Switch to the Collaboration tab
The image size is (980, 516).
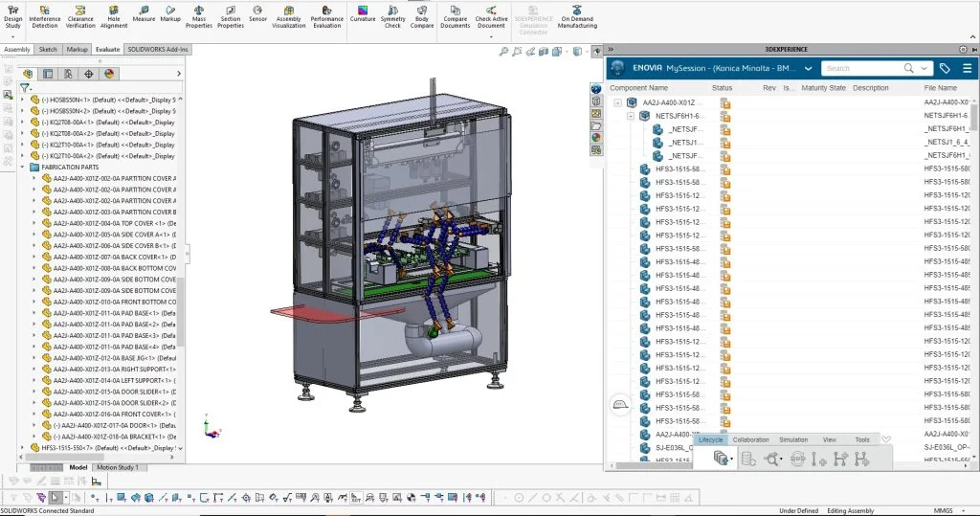point(750,440)
